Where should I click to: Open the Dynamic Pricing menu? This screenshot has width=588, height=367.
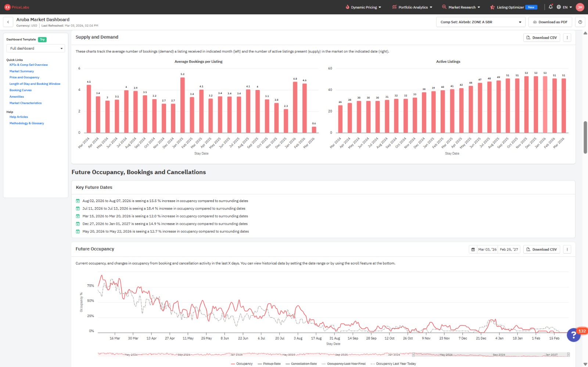coord(363,7)
